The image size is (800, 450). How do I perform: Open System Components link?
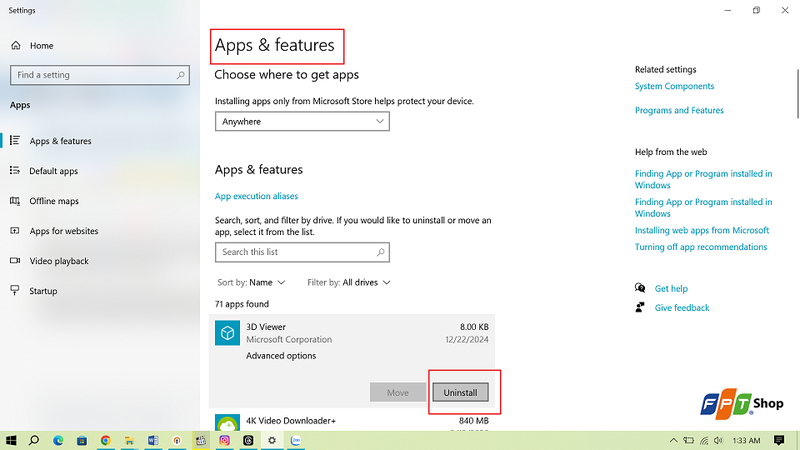click(674, 86)
